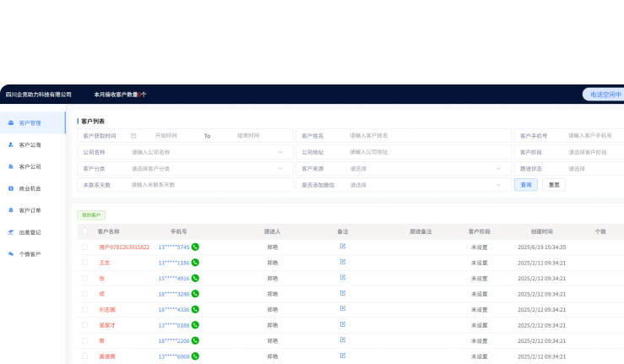Click the 个微客户 chat icon in sidebar
Viewport: 624px width, 364px height.
click(11, 254)
